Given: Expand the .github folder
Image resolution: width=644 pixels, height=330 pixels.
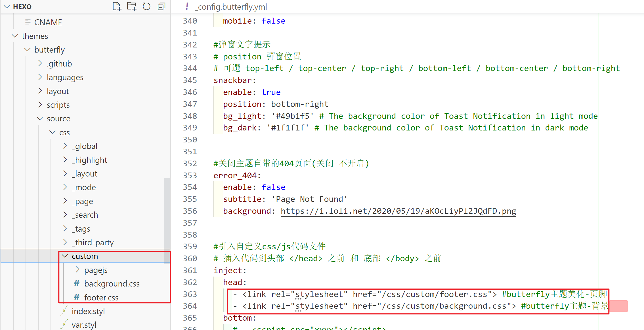Looking at the screenshot, I should point(40,63).
